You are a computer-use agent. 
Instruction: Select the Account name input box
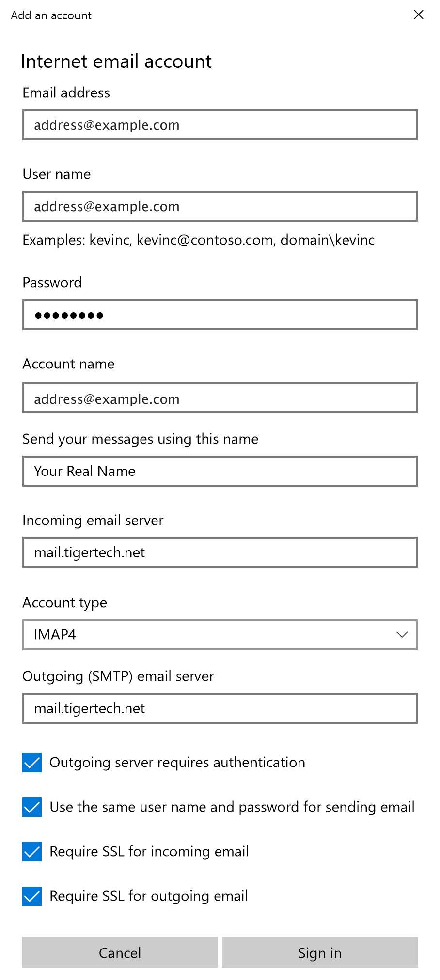click(x=220, y=398)
